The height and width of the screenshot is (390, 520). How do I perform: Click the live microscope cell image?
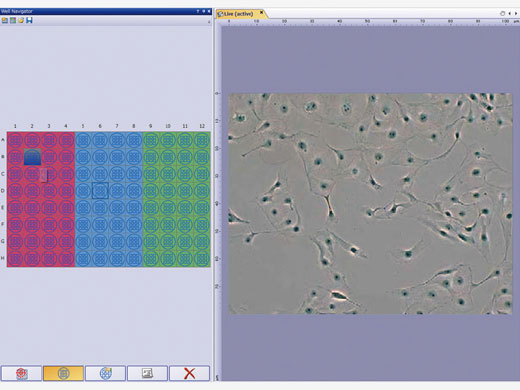[370, 204]
